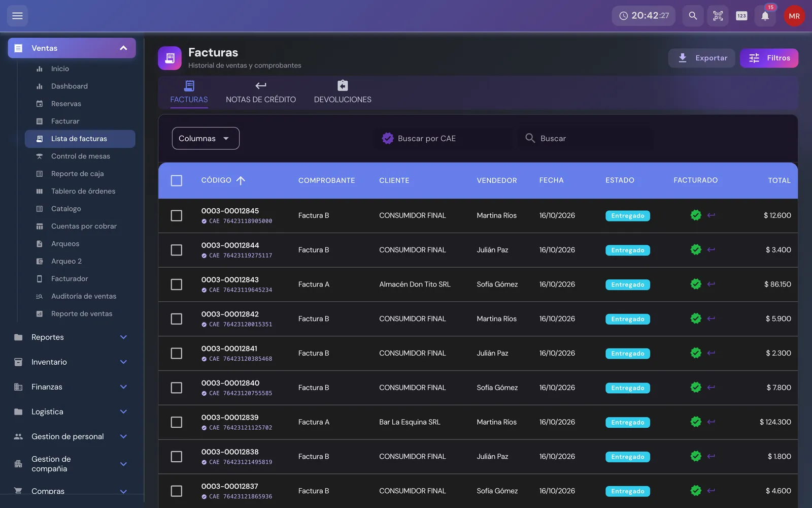Expand the Reportes sidebar section
This screenshot has width=812, height=508.
pos(72,337)
